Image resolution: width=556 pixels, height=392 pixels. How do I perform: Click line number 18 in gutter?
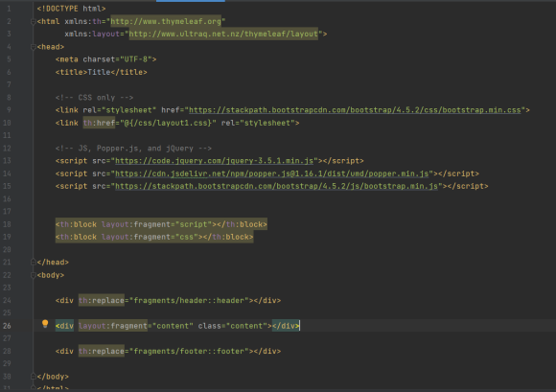[x=7, y=224]
